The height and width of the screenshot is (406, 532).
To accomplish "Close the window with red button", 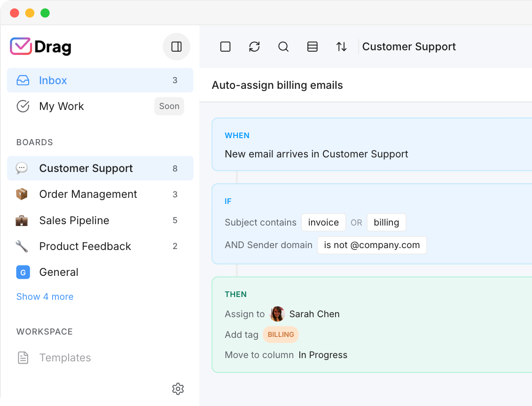I will (x=15, y=13).
